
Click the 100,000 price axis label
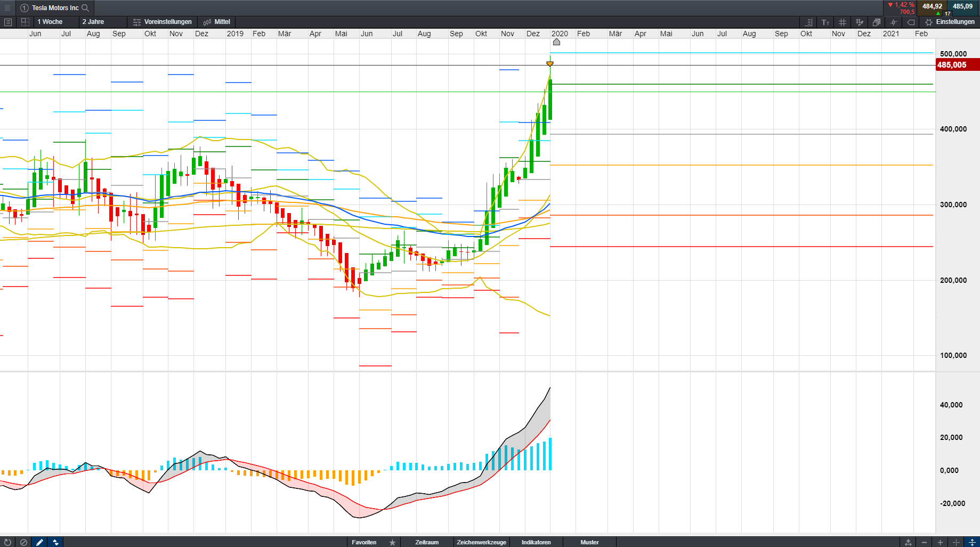click(953, 355)
